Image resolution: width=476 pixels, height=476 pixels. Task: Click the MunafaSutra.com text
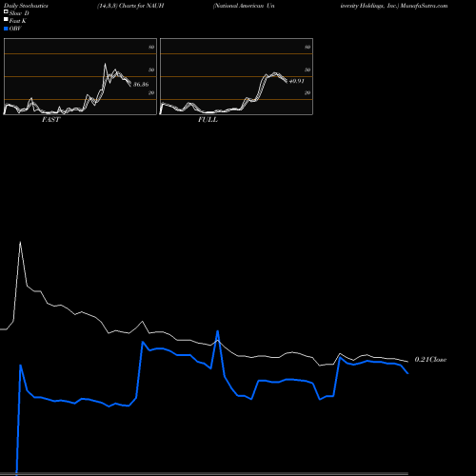tap(424, 6)
